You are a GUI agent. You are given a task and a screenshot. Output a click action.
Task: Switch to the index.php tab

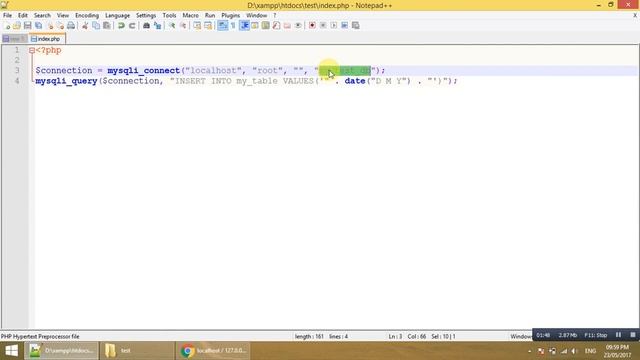(47, 39)
